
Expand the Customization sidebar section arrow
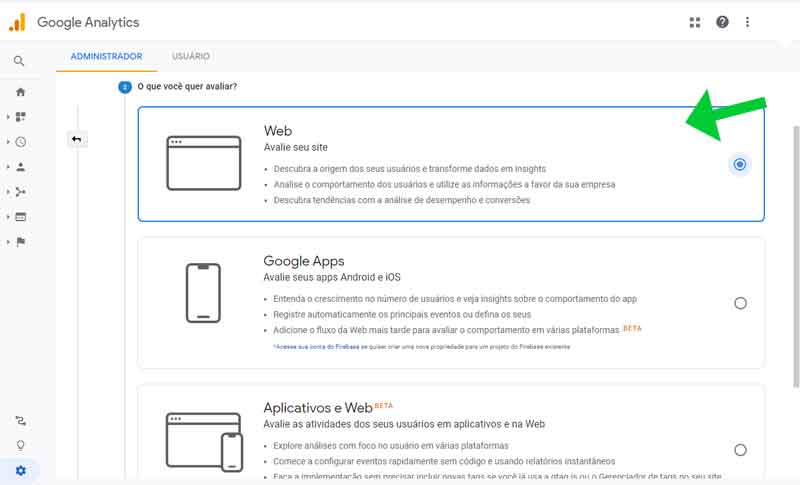click(x=8, y=117)
